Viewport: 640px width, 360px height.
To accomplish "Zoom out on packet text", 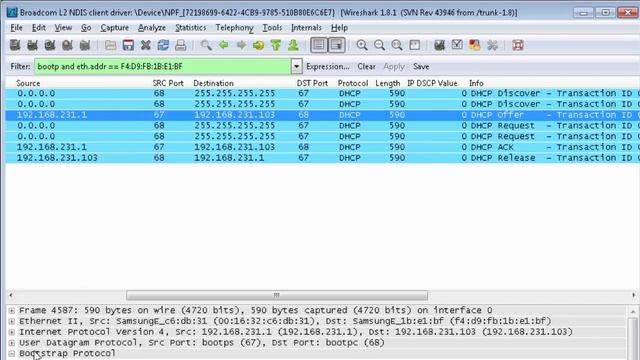I will coord(379,45).
